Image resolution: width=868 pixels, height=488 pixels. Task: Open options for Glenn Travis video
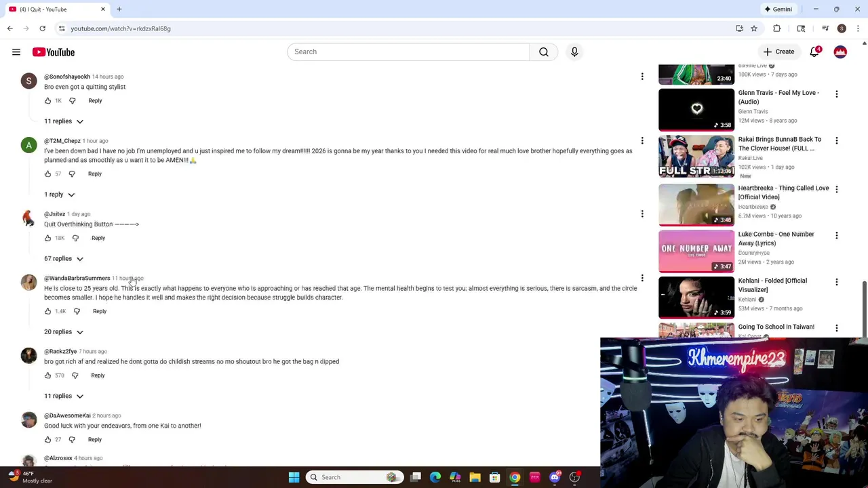pos(836,94)
